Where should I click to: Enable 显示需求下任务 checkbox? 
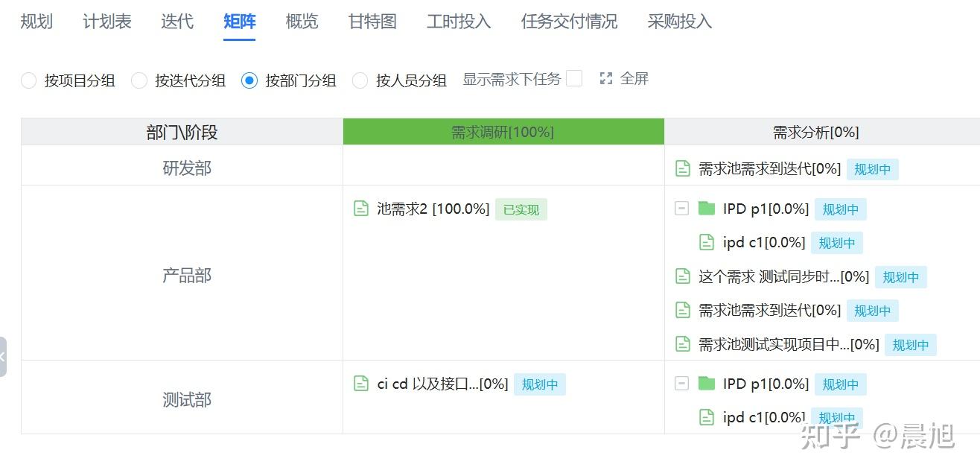(574, 79)
